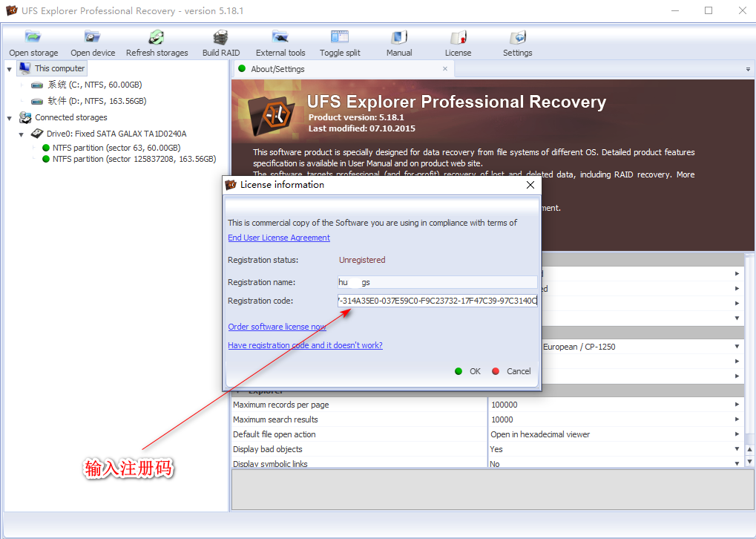Maximize the UFS Explorer window
Viewport: 756px width, 539px height.
pyautogui.click(x=709, y=10)
